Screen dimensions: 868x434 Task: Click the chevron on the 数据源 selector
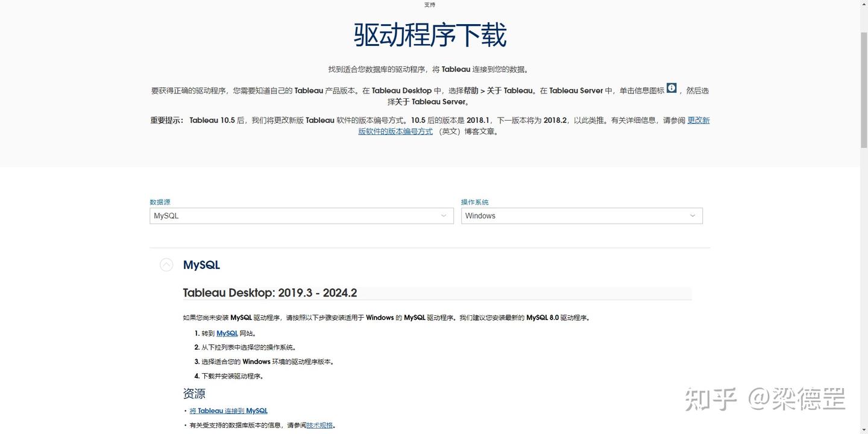click(444, 215)
